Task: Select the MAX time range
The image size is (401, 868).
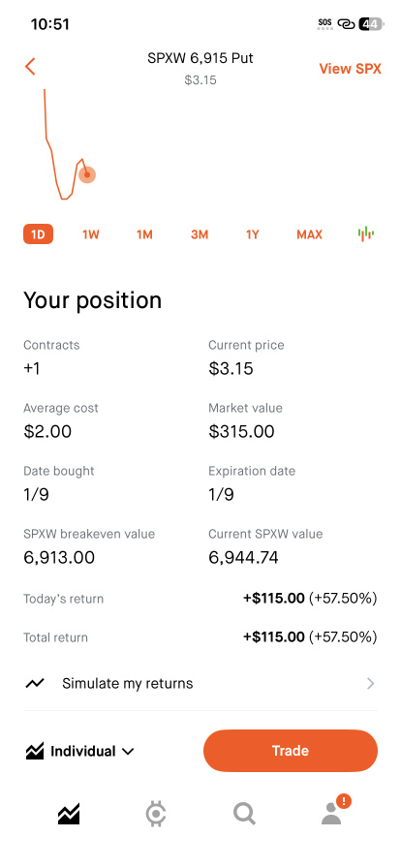Action: click(x=309, y=234)
